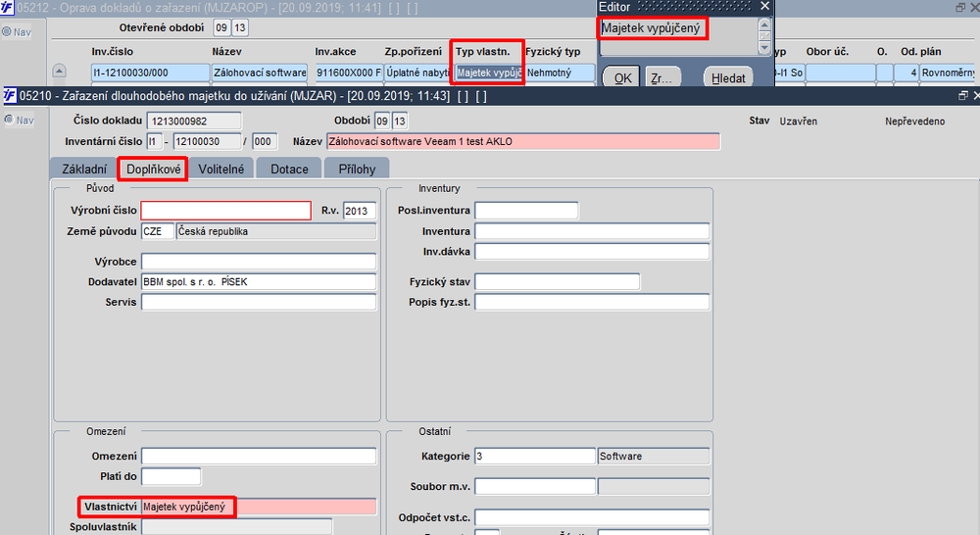Click Zp.pořízení cell Úplatné nabytí
Viewport: 980px width, 535px height.
(x=416, y=73)
